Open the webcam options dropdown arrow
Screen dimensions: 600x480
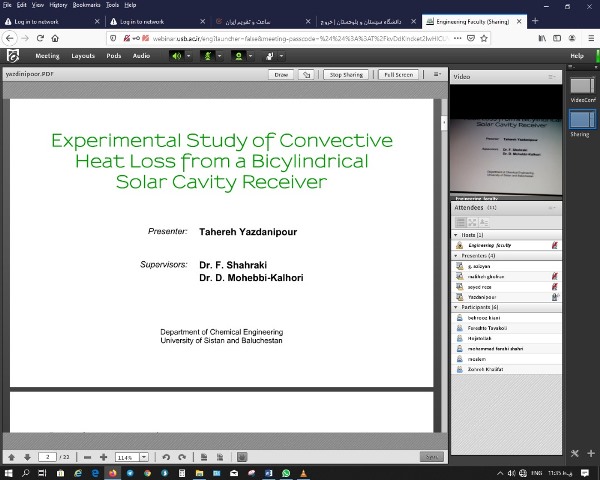(x=251, y=56)
